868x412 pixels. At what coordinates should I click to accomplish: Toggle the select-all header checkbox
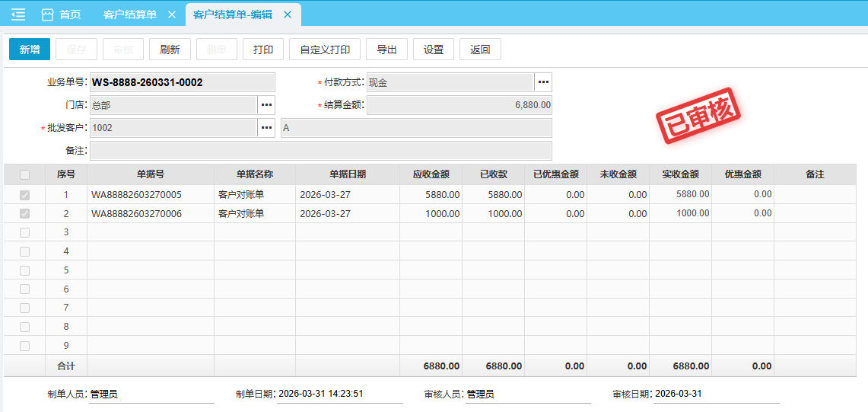pyautogui.click(x=25, y=174)
